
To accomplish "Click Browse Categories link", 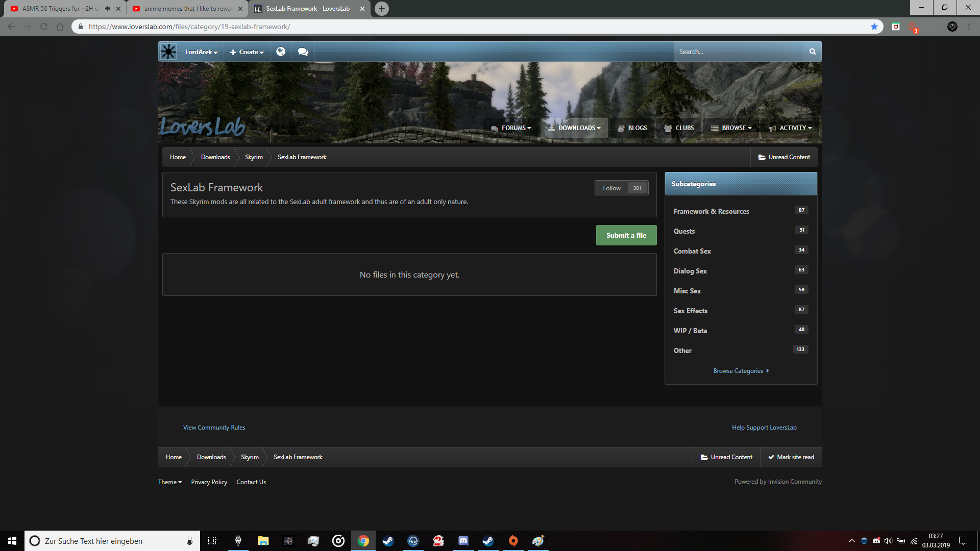I will pos(741,371).
